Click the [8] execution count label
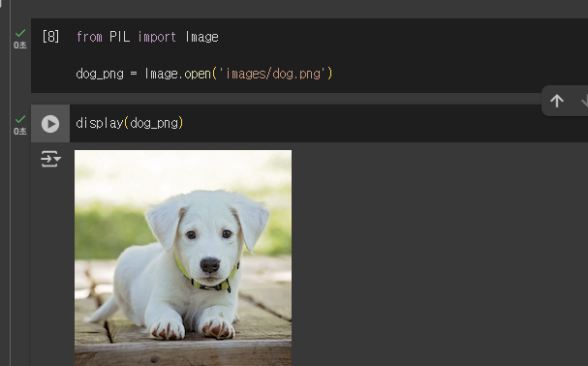 [x=50, y=37]
